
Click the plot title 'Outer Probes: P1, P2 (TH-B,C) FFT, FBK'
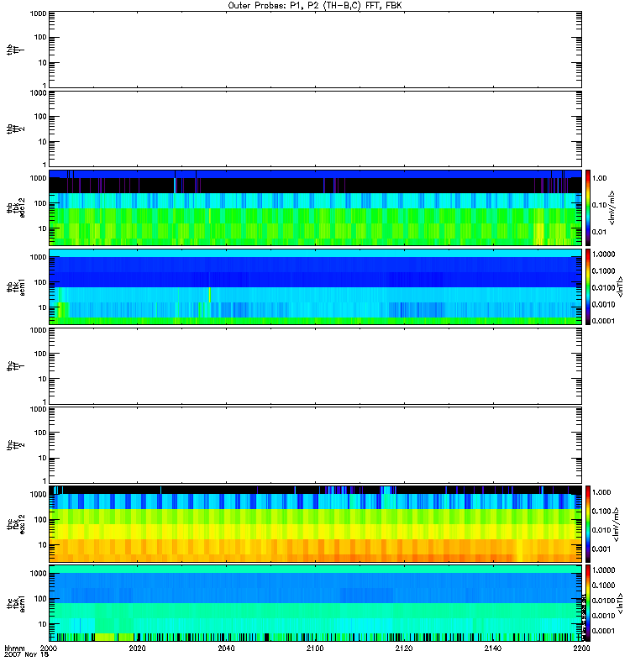pyautogui.click(x=315, y=6)
